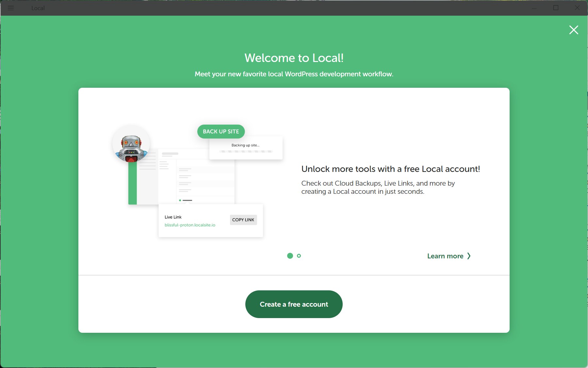Click the Unlock more tools heading
Viewport: 588px width, 368px height.
click(x=390, y=169)
